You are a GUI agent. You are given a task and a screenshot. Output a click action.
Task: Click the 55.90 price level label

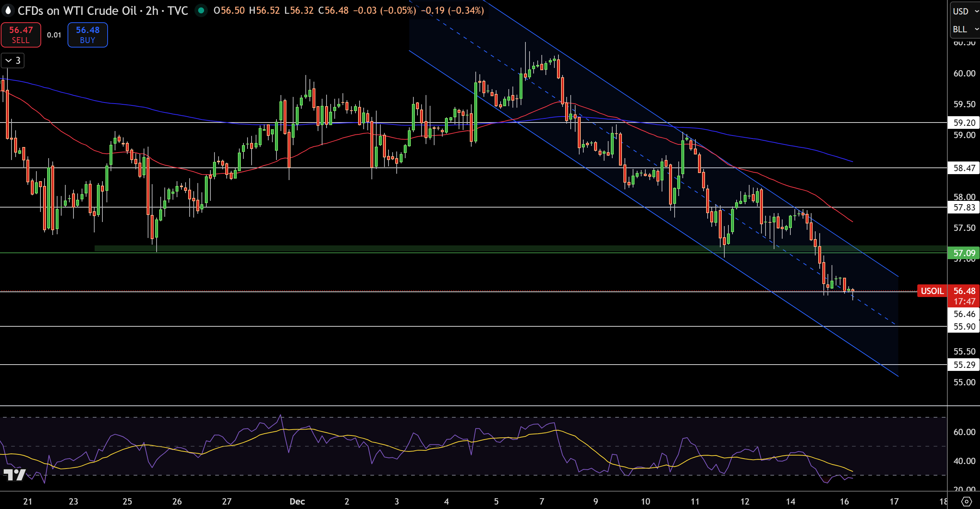click(964, 326)
